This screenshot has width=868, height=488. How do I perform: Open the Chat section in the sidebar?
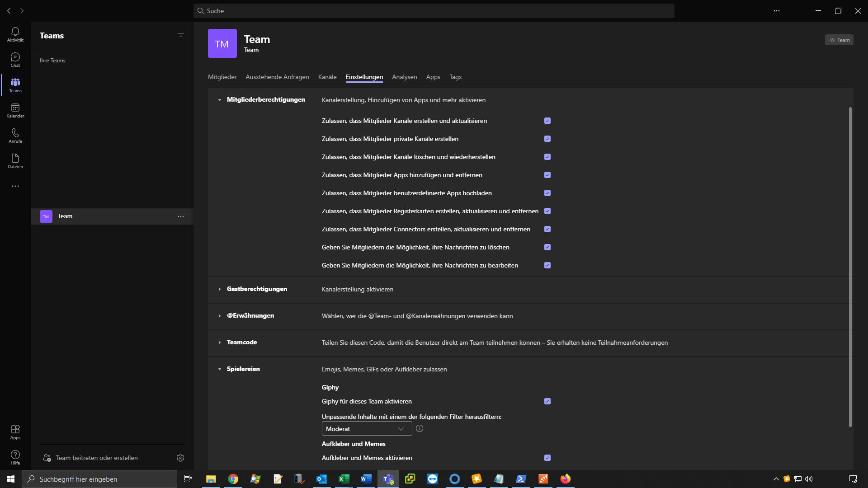(x=15, y=60)
